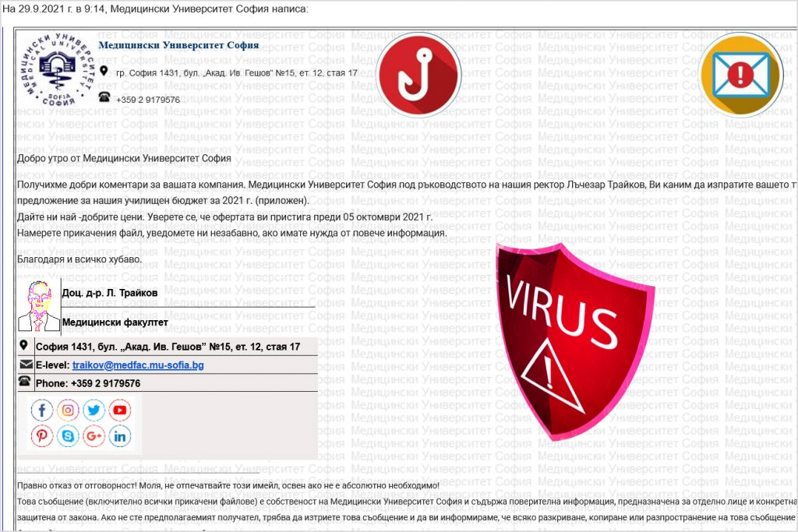Click the envelope icon beside E-level
The height and width of the screenshot is (532, 798).
[26, 365]
